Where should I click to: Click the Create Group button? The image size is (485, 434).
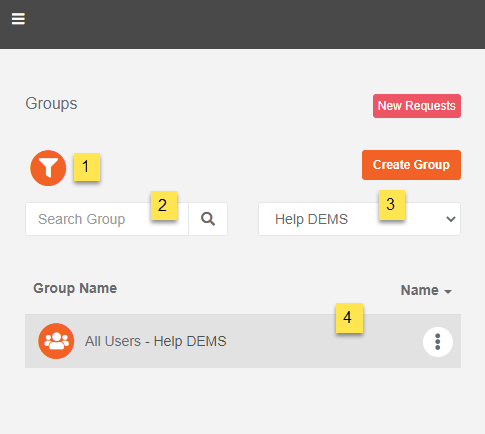pos(411,165)
